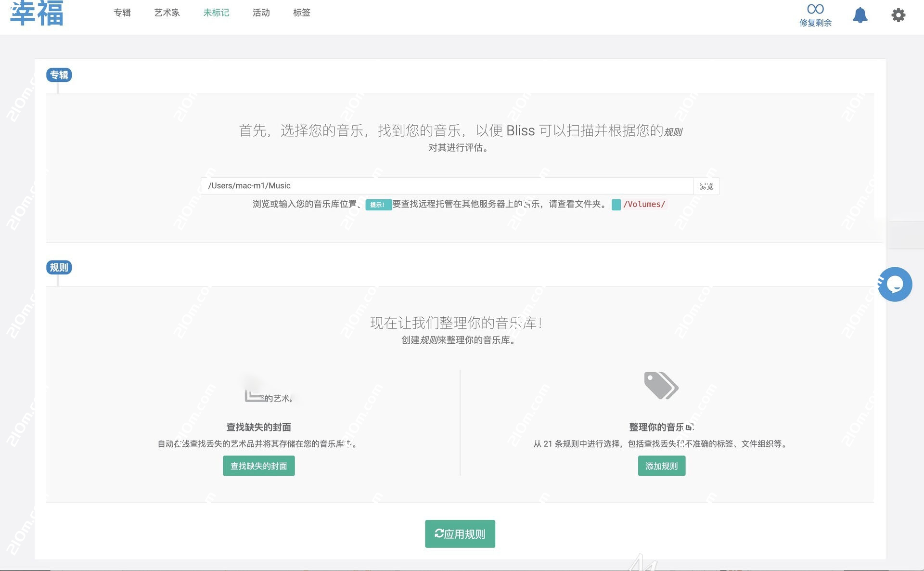Click the 应用规则 apply rules button
Viewport: 924px width, 571px height.
pyautogui.click(x=460, y=534)
